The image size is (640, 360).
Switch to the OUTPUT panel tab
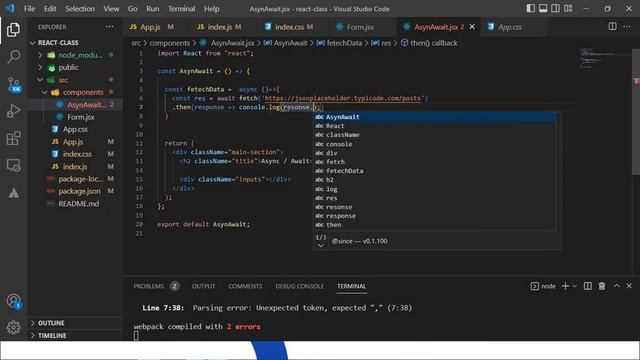(x=203, y=286)
